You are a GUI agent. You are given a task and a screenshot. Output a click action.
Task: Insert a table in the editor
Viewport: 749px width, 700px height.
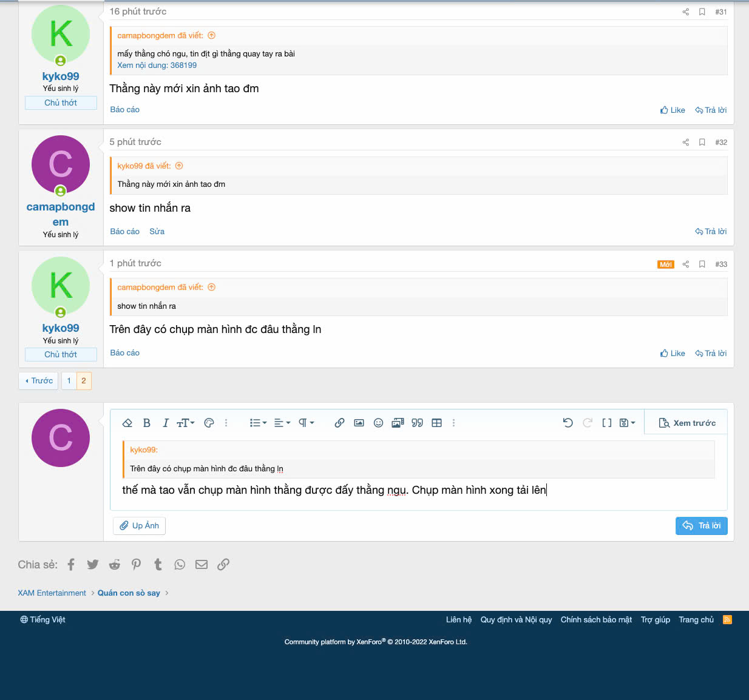tap(436, 423)
